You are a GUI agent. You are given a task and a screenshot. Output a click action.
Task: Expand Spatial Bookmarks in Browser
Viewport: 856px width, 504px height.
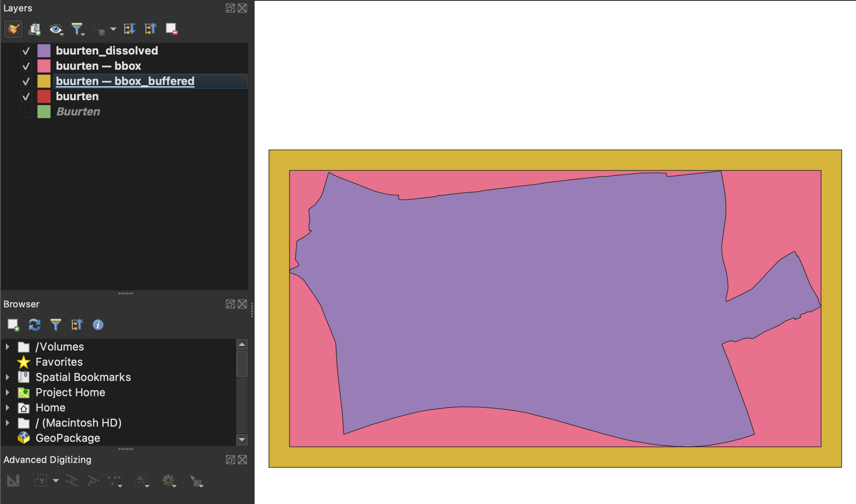(7, 377)
